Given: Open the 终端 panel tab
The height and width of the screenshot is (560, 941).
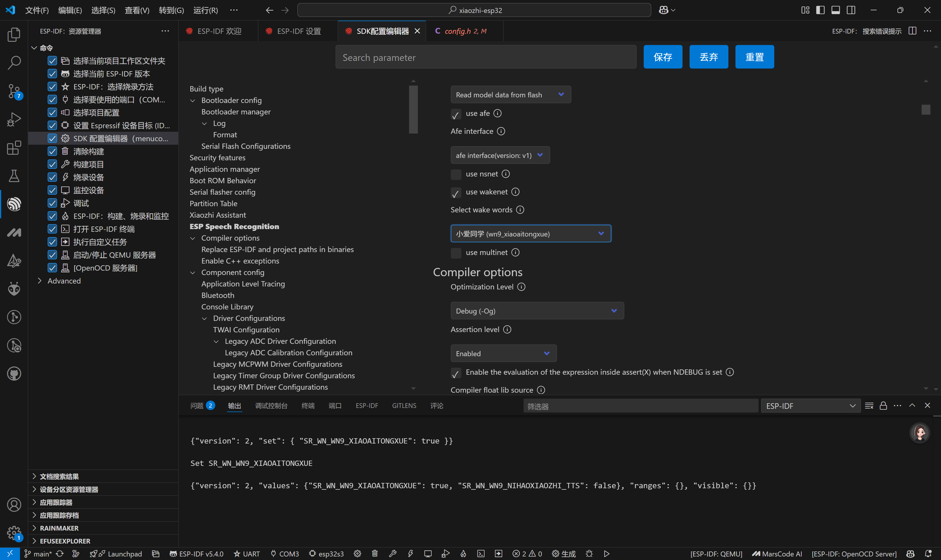Looking at the screenshot, I should point(308,406).
